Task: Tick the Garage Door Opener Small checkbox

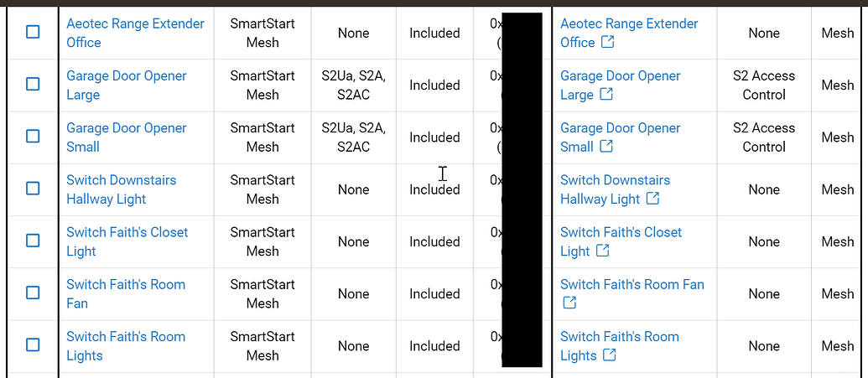Action: (x=34, y=136)
